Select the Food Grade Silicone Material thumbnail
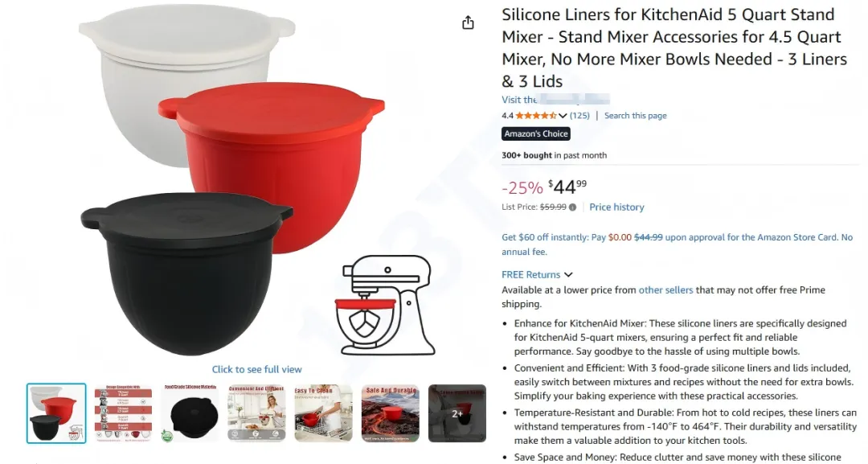 [190, 413]
